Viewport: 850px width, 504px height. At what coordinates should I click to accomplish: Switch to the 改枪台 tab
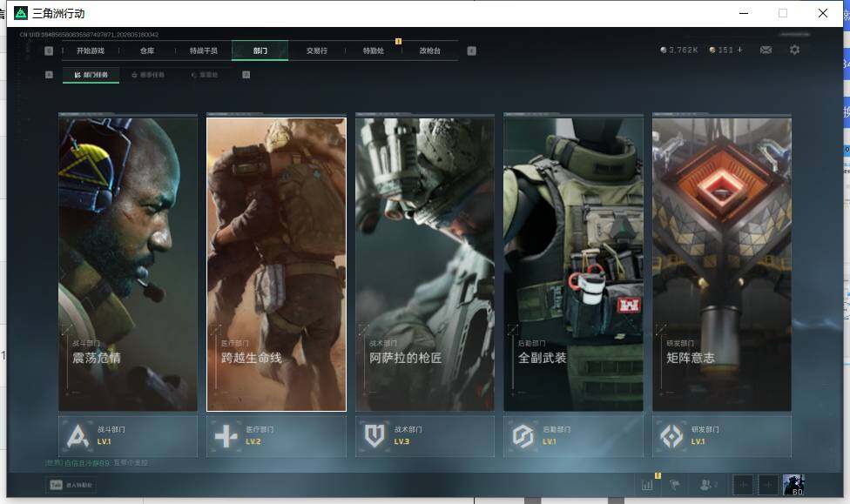click(430, 51)
